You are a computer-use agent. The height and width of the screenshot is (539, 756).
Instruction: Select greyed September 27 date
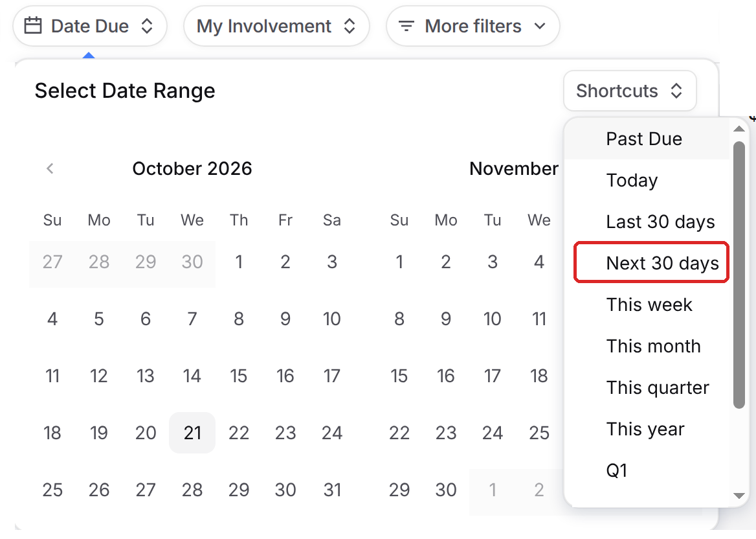(52, 262)
